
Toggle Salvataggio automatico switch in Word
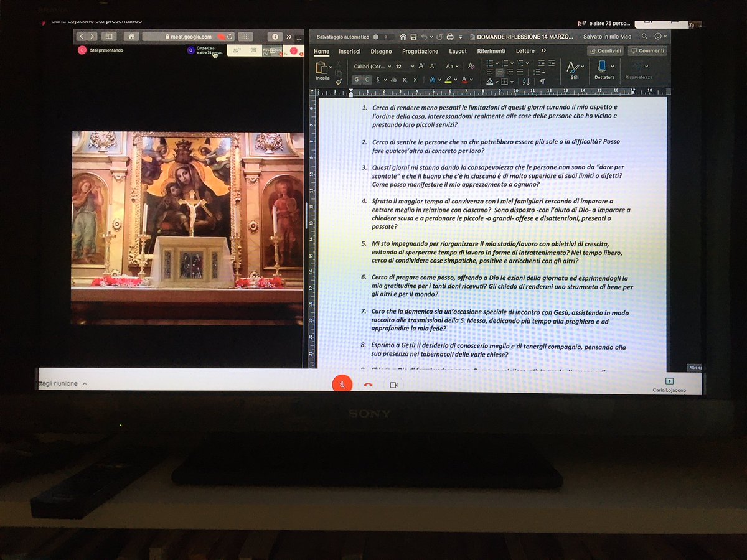pyautogui.click(x=383, y=37)
